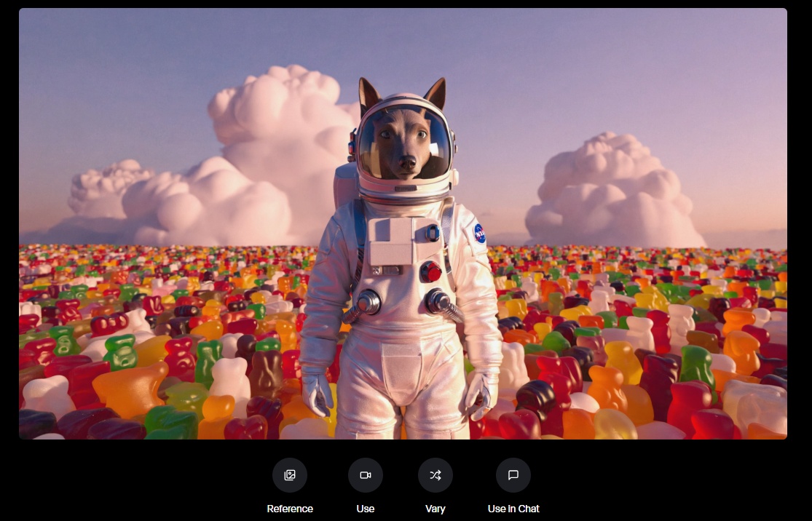The image size is (812, 521).
Task: Click the Use In Chat text label
Action: 513,509
